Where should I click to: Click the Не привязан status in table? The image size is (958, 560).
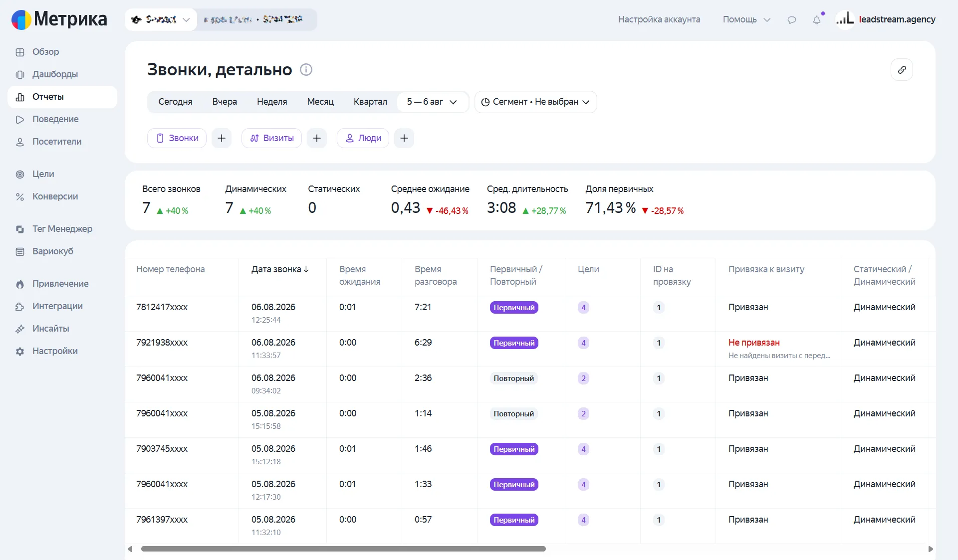click(x=754, y=343)
